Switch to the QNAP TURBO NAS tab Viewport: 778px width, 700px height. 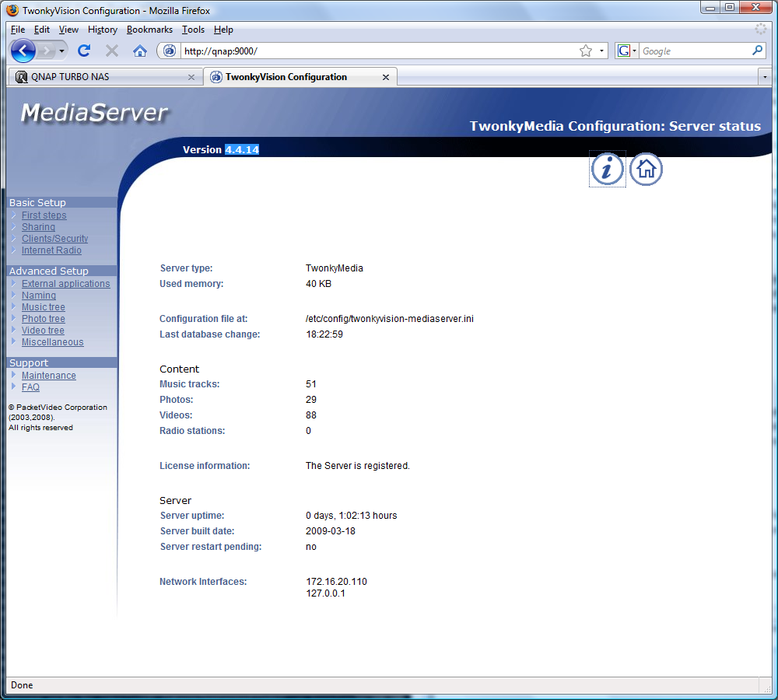105,77
